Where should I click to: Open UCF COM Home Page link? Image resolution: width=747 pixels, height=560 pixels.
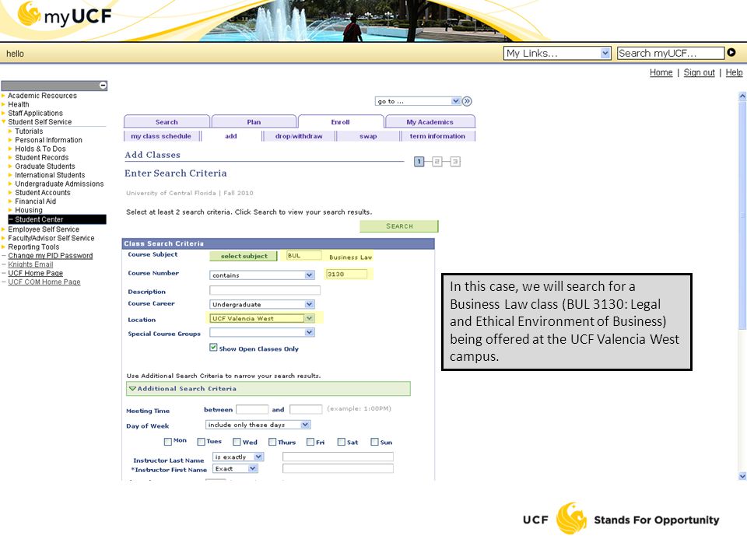44,282
